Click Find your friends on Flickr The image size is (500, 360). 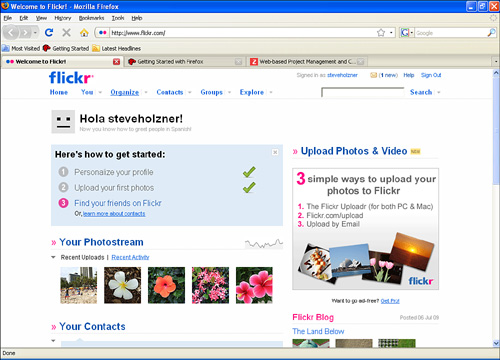tap(118, 203)
